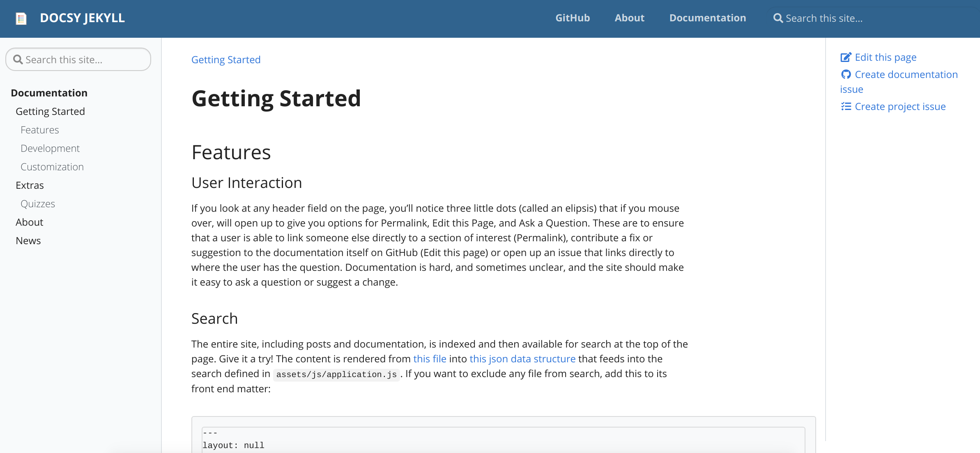Toggle the Quizzes sidebar item
The height and width of the screenshot is (453, 980).
(x=38, y=204)
